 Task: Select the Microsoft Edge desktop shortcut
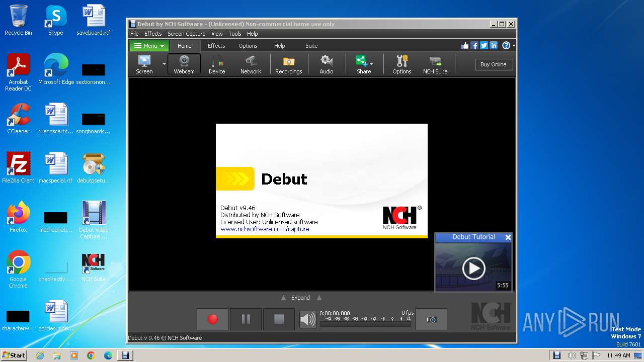point(56,69)
